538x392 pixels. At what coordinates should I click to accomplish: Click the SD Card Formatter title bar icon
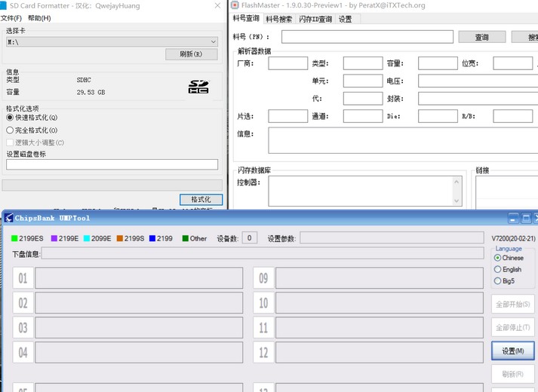click(x=4, y=5)
